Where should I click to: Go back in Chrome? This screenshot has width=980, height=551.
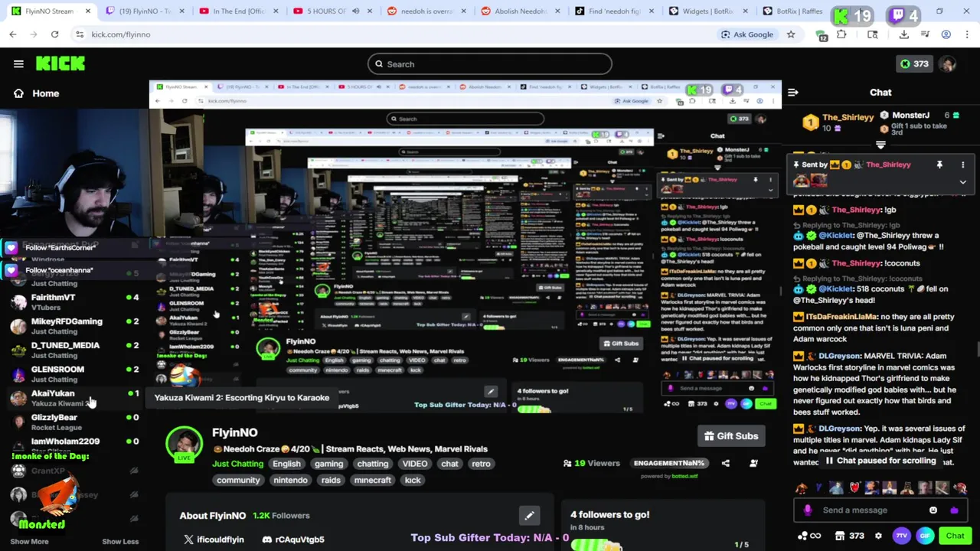pyautogui.click(x=13, y=34)
